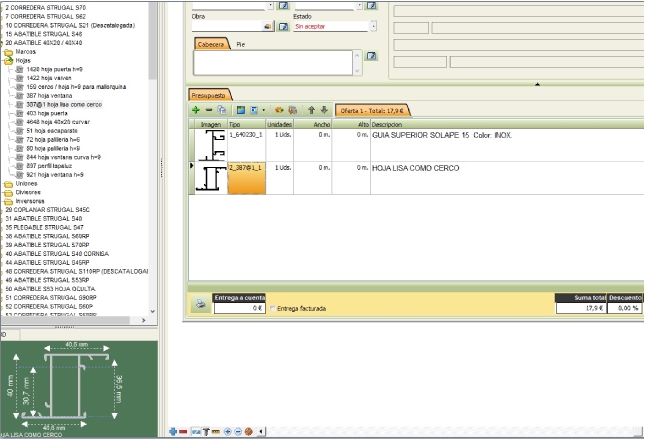Click the Imagen column header
Image resolution: width=645 pixels, height=439 pixels.
[x=211, y=124]
